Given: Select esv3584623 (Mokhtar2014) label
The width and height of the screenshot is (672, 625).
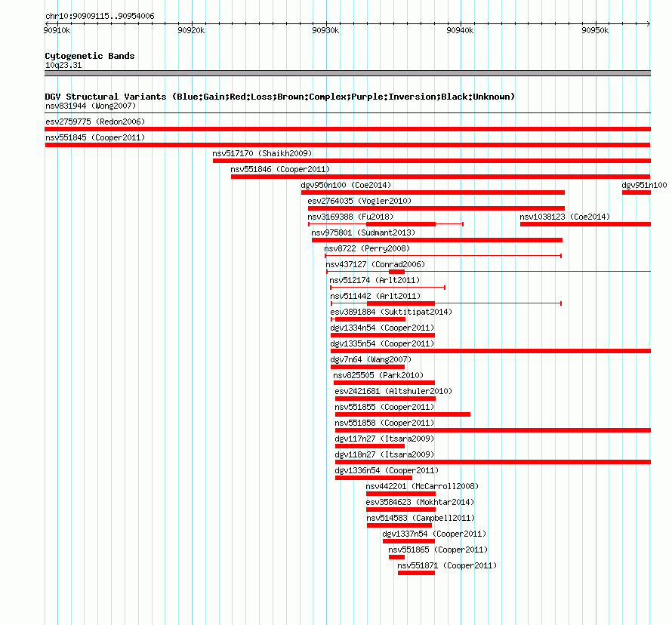Looking at the screenshot, I should [420, 502].
